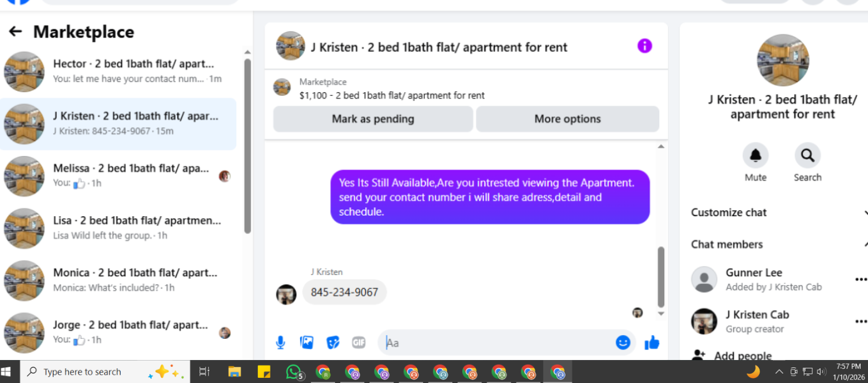Viewport: 868px width, 383px height.
Task: Open Monica's What's included conversation
Action: 118,280
